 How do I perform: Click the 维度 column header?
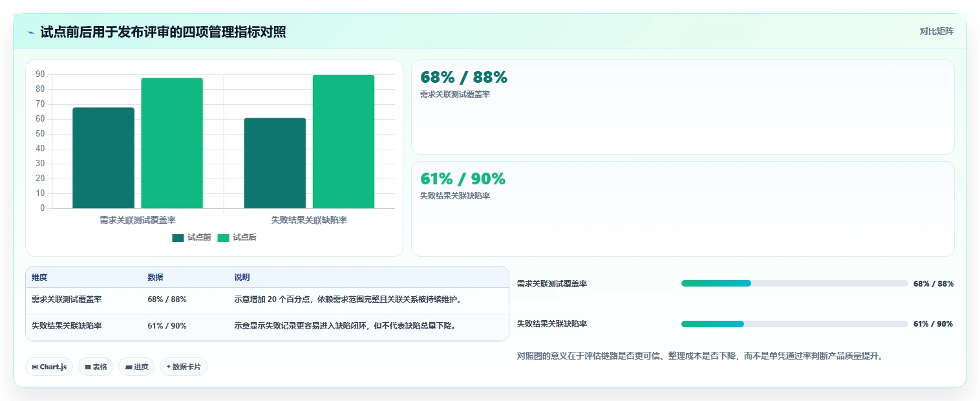(39, 277)
